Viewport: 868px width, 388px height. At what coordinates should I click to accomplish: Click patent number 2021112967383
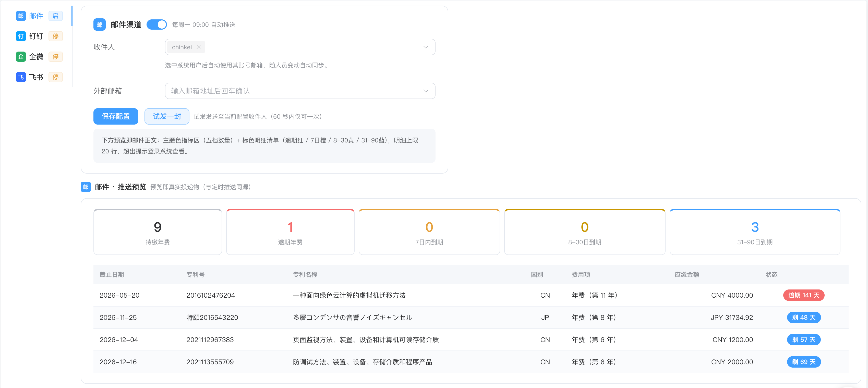[210, 340]
